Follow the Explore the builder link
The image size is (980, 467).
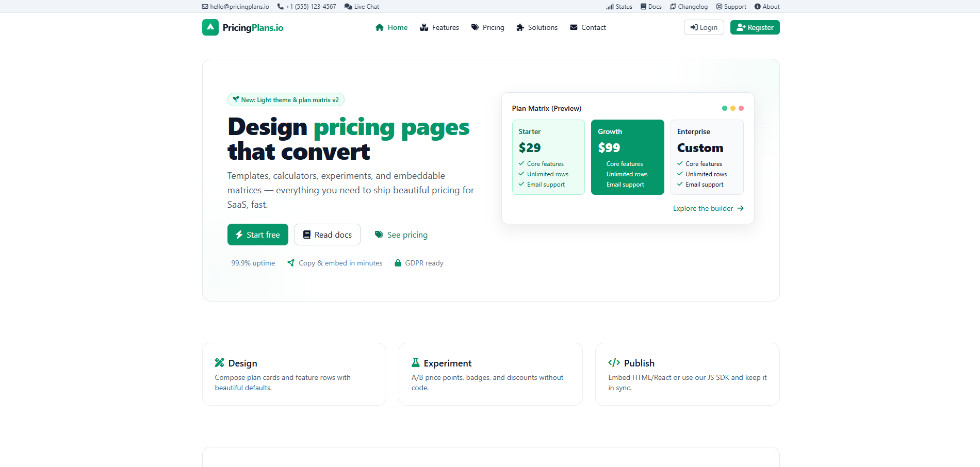[708, 208]
